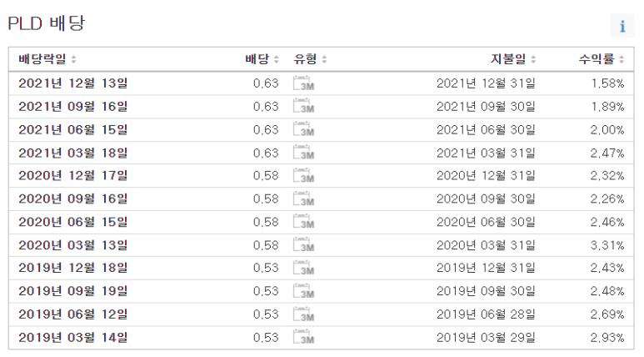This screenshot has height=357, width=644.
Task: Click payment date 2020년 09월 30일
Action: (486, 199)
